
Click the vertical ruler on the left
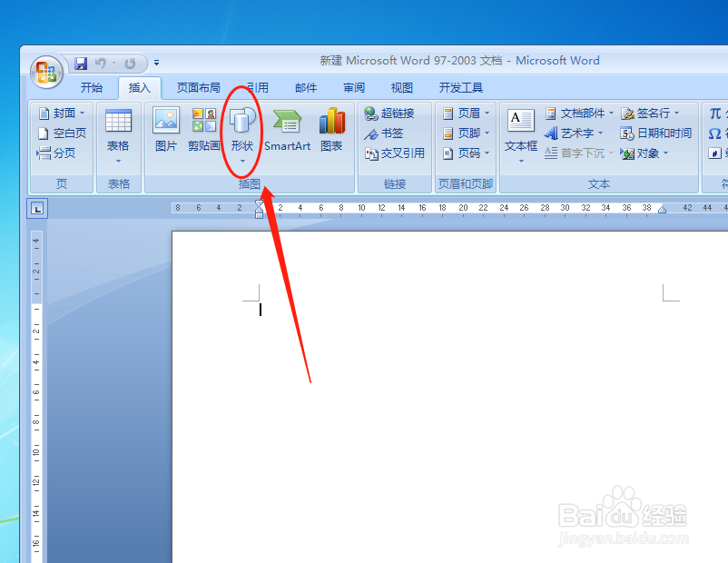[x=36, y=396]
